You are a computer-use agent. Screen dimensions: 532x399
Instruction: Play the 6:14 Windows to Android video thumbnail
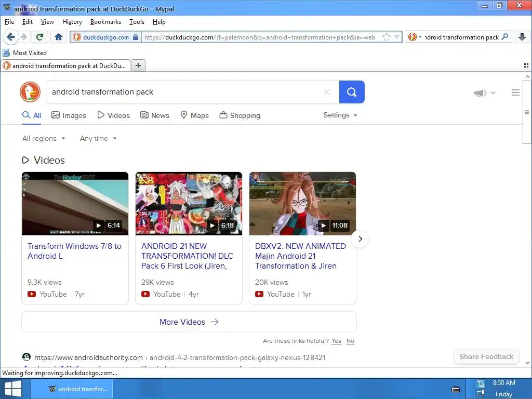click(x=75, y=204)
